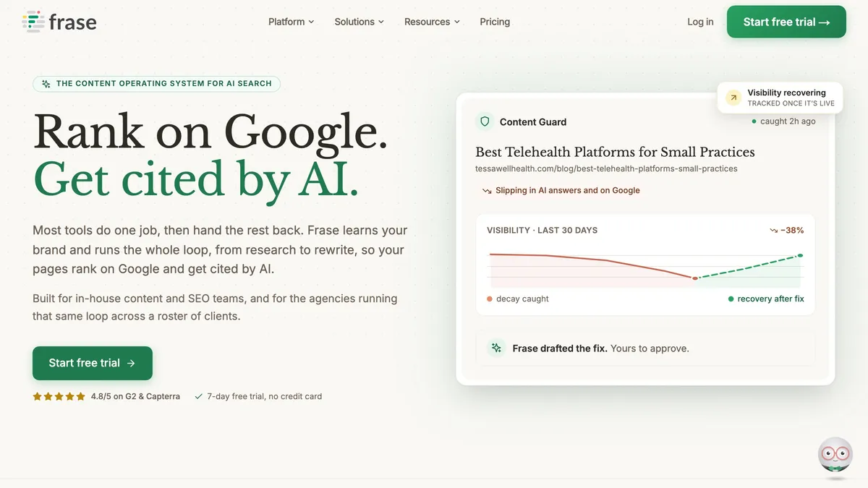868x488 pixels.
Task: Click the Content Guard shield icon
Action: tap(485, 121)
